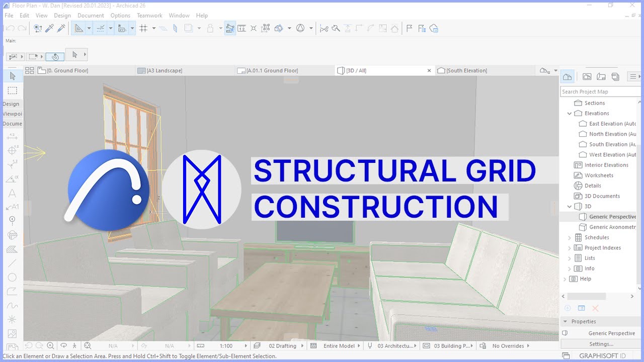This screenshot has height=362, width=644.
Task: Select the Spline tool in the toolbox
Action: (x=13, y=305)
